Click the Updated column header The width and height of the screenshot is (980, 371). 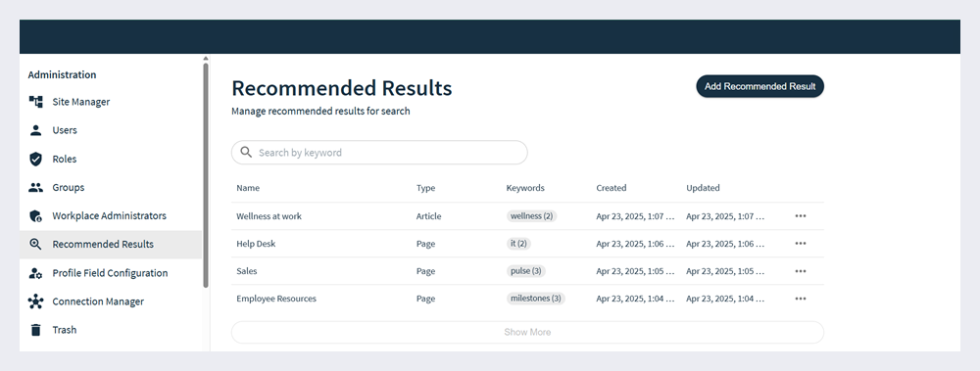[703, 188]
